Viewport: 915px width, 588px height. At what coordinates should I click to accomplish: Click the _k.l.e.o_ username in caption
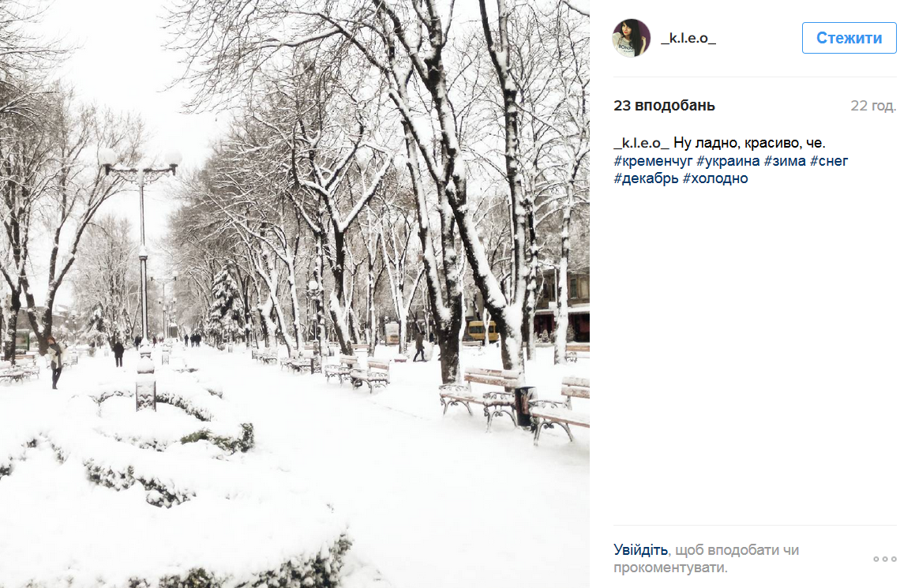pos(641,143)
